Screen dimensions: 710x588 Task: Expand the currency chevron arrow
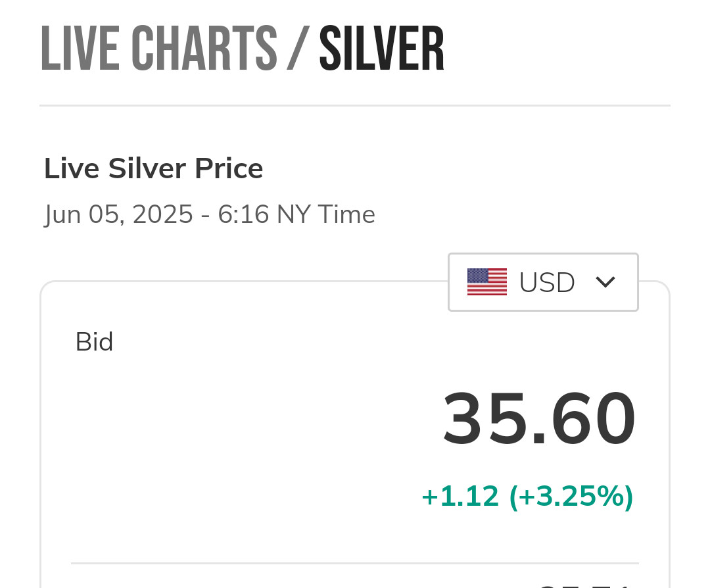(605, 282)
